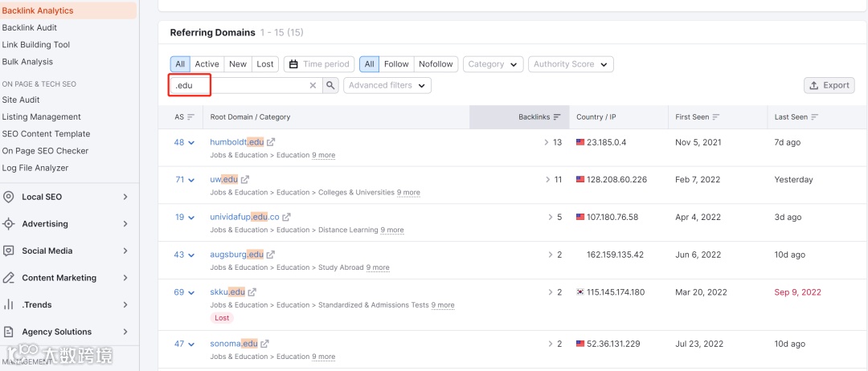Open the humboldt.edu domain link
The width and height of the screenshot is (868, 371).
click(x=237, y=142)
